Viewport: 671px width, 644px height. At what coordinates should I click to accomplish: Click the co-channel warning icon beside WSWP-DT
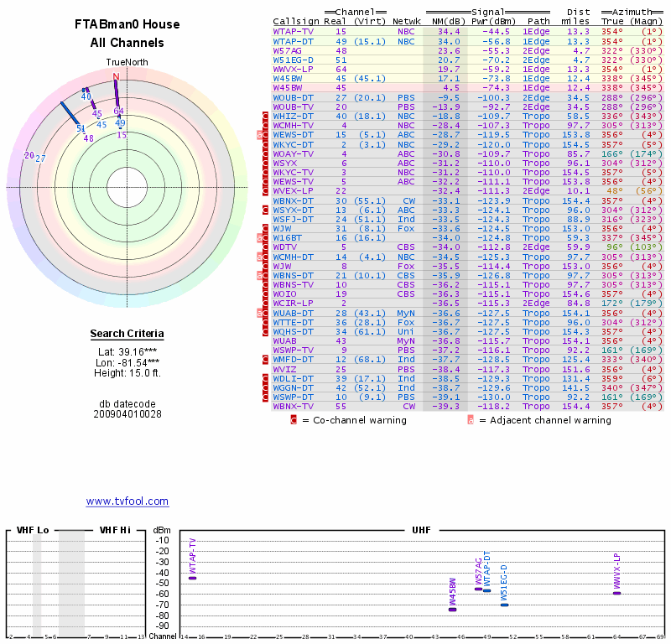coord(265,397)
